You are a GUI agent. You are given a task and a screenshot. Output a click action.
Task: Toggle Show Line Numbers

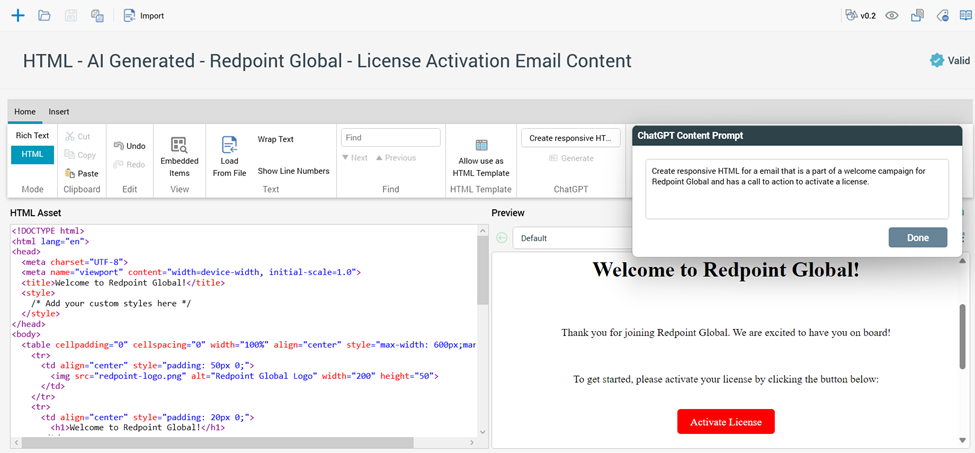(293, 171)
